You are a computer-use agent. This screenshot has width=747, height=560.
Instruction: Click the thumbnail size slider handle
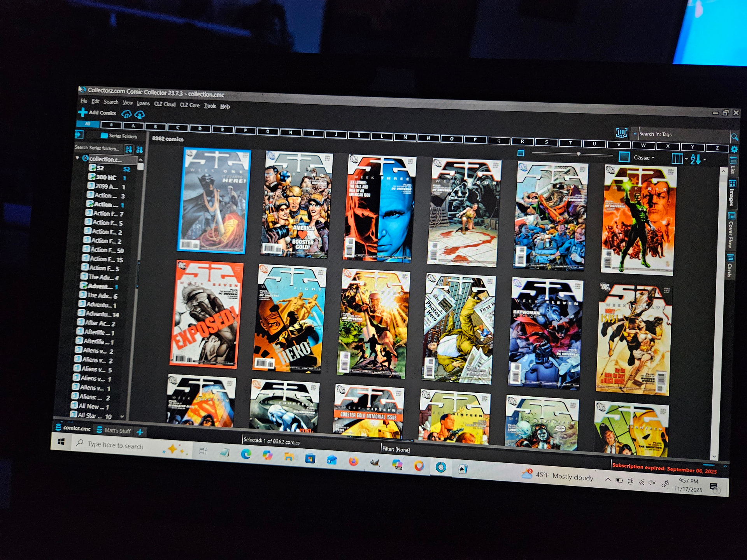tap(579, 154)
